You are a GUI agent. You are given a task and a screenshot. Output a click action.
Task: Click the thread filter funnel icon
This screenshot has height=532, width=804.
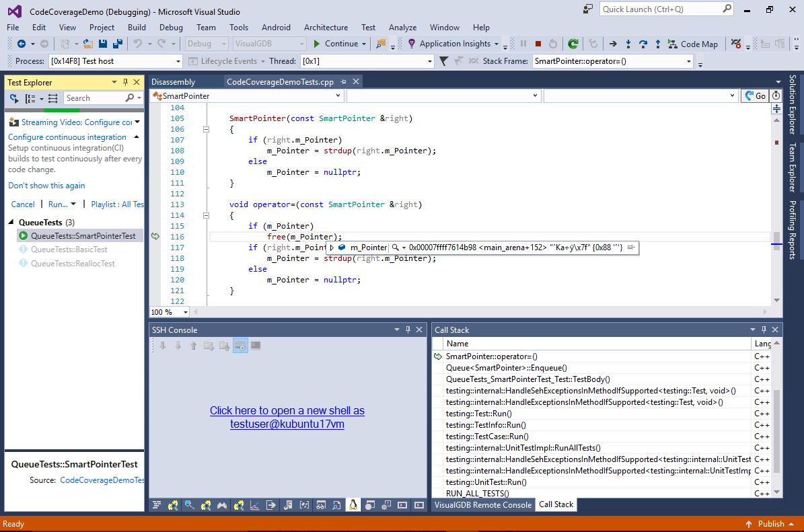click(444, 61)
